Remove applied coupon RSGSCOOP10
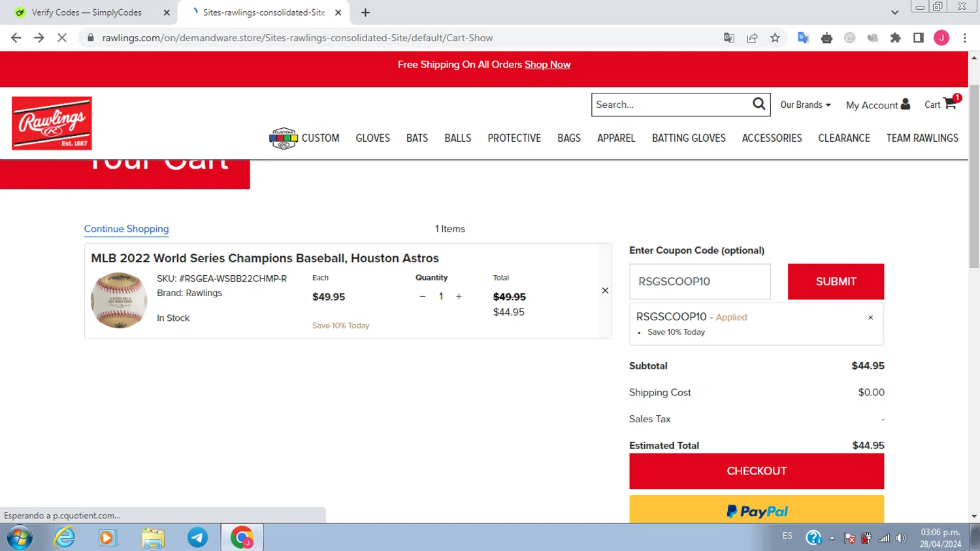Viewport: 980px width, 551px height. click(870, 318)
